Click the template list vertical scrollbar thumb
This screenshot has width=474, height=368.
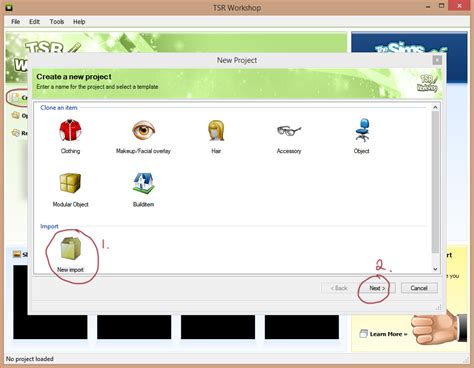(435, 182)
